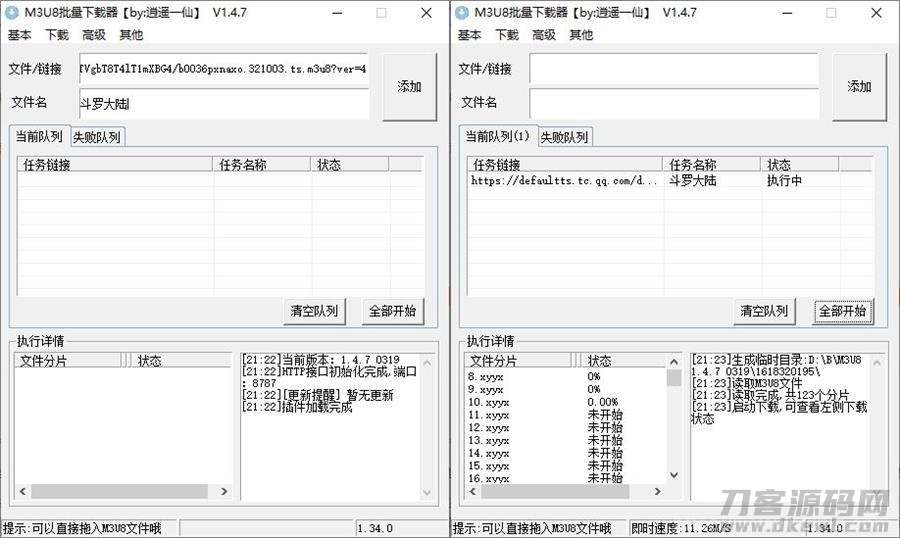Screen dimensions: 900x538
Task: Select segment row 11. xyyx
Action: [x=488, y=415]
